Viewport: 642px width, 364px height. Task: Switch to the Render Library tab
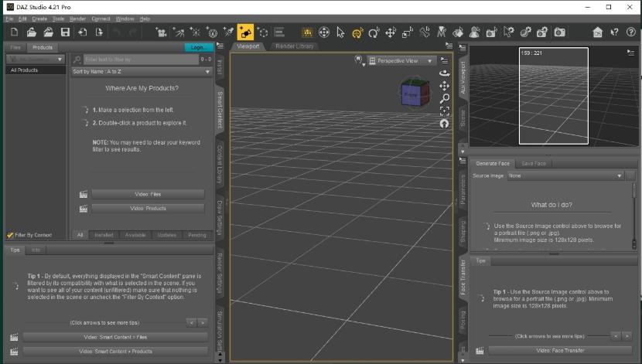pyautogui.click(x=295, y=46)
